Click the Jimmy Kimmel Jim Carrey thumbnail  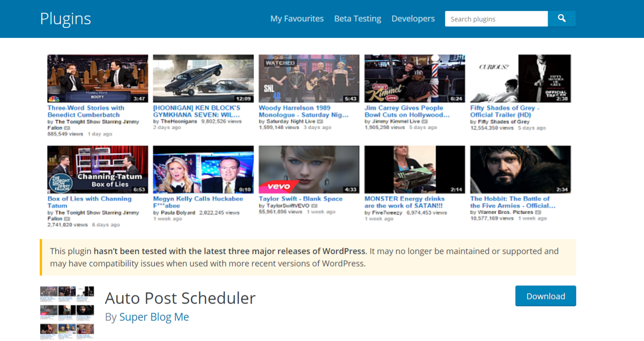tap(414, 78)
